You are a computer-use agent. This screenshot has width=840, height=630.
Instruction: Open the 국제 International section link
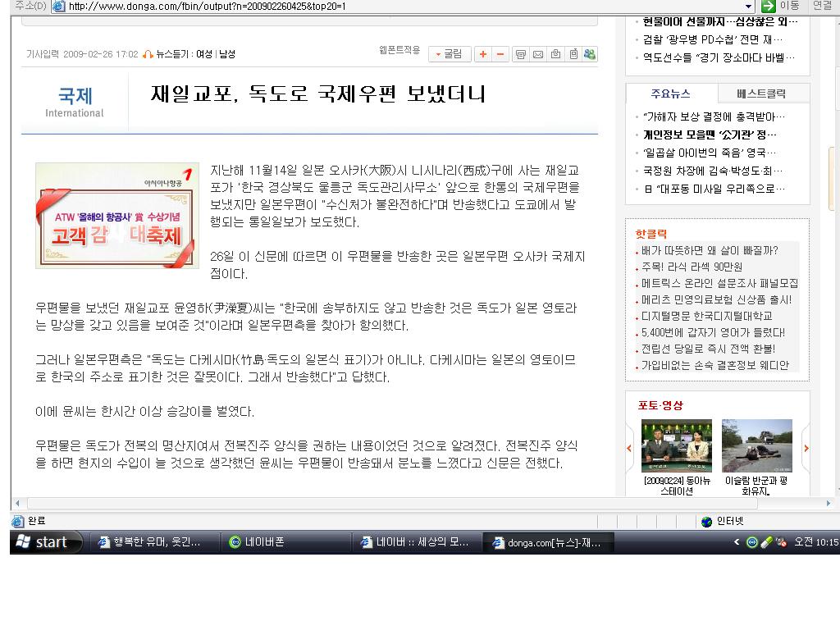pyautogui.click(x=75, y=102)
